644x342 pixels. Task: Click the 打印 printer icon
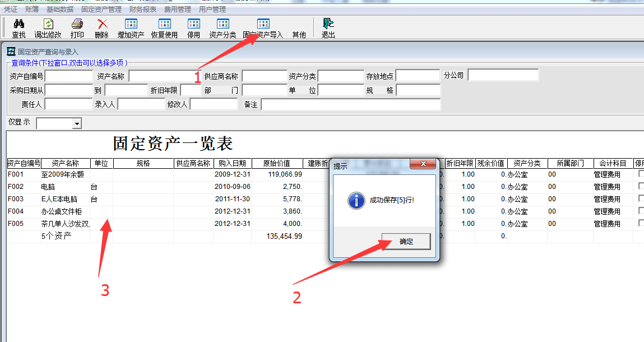tap(77, 24)
